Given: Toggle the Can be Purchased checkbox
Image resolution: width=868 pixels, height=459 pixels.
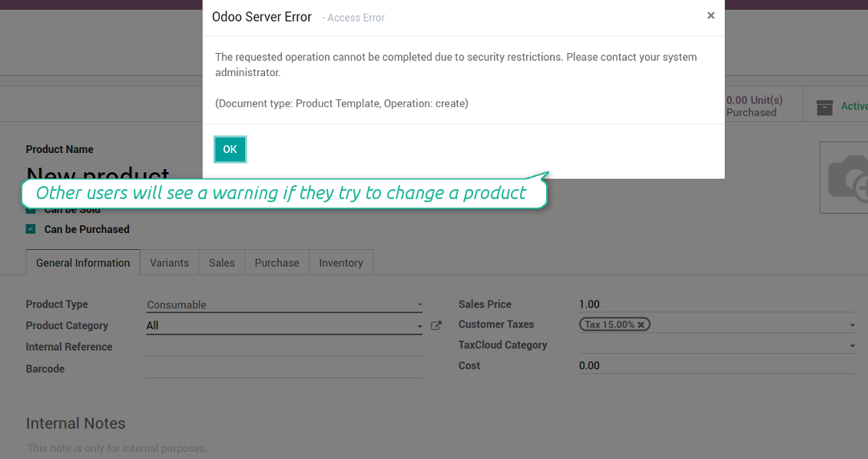Looking at the screenshot, I should tap(31, 229).
